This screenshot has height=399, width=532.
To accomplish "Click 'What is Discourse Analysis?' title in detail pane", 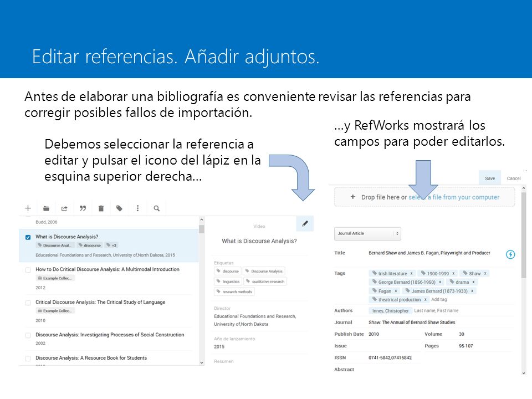I will [x=259, y=241].
